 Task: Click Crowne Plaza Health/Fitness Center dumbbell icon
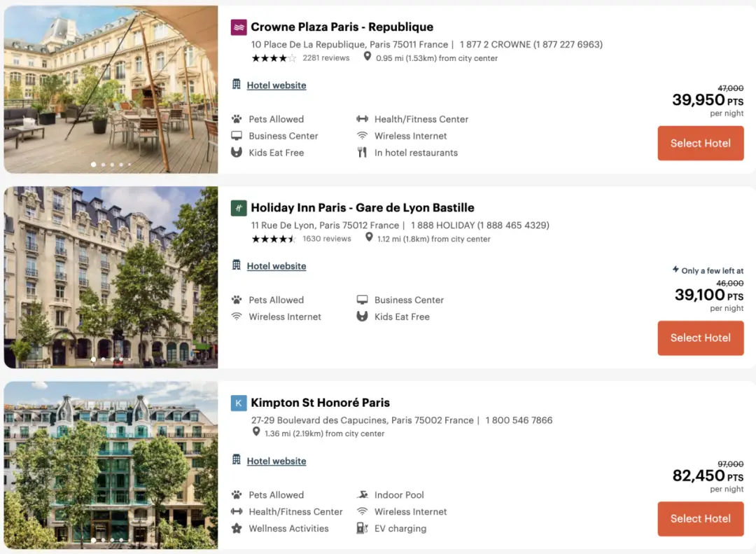(362, 119)
